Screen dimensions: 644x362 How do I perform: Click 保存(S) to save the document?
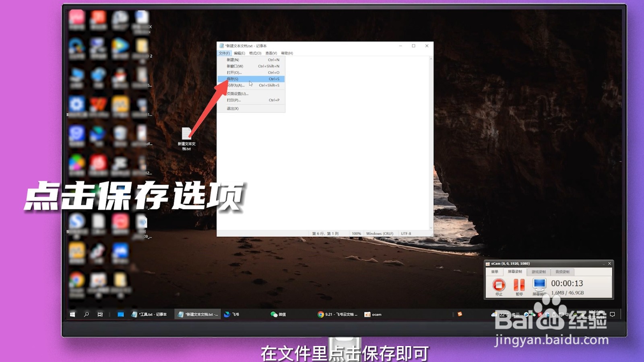251,79
